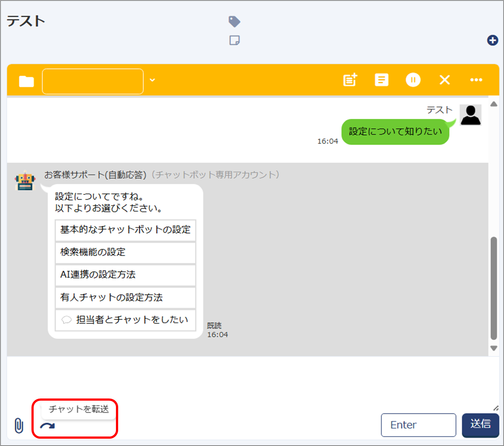
Task: Click the transfer chat arrow icon
Action: (x=47, y=426)
